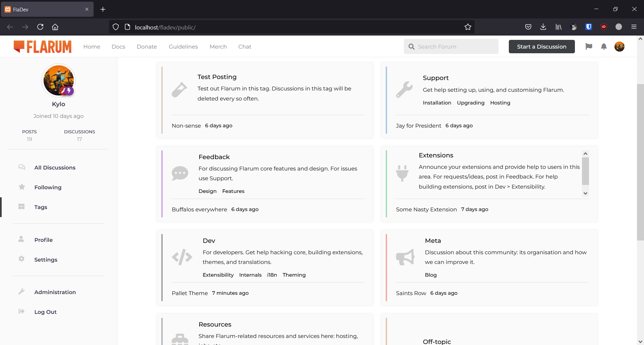Click the Feedback speech bubble icon

tap(180, 173)
